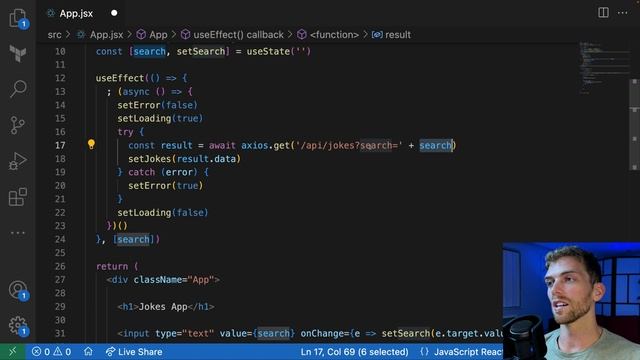Open the Manage gear menu
This screenshot has height=360, width=640.
(x=18, y=326)
